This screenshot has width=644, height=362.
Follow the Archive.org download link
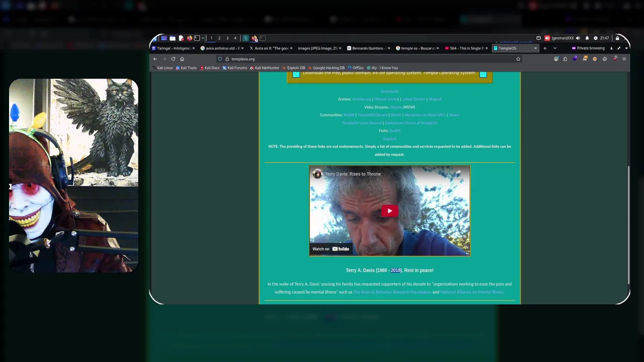click(361, 99)
